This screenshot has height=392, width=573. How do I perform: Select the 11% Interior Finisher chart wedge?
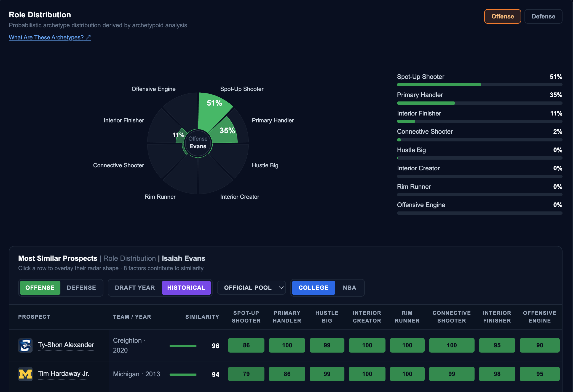point(181,136)
